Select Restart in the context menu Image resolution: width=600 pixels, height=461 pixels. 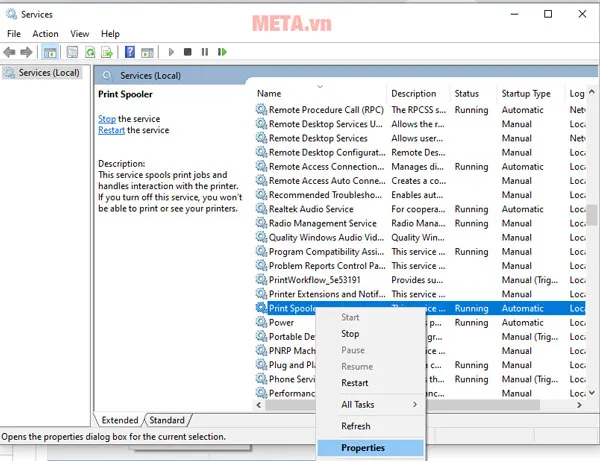354,383
